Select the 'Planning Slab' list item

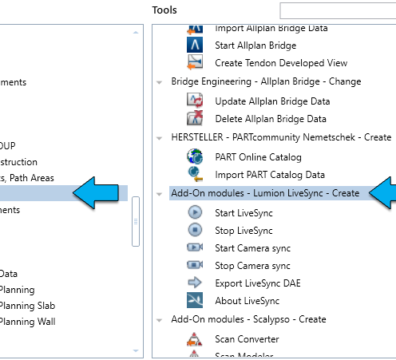pyautogui.click(x=27, y=306)
